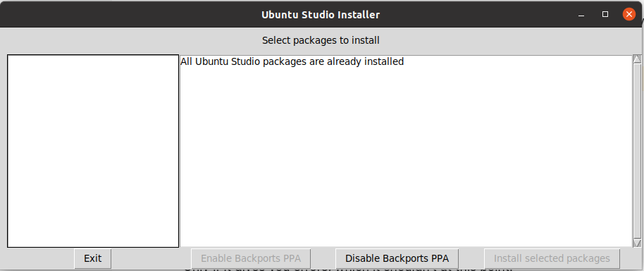The image size is (644, 271).
Task: Maximize the installer window
Action: (x=605, y=14)
